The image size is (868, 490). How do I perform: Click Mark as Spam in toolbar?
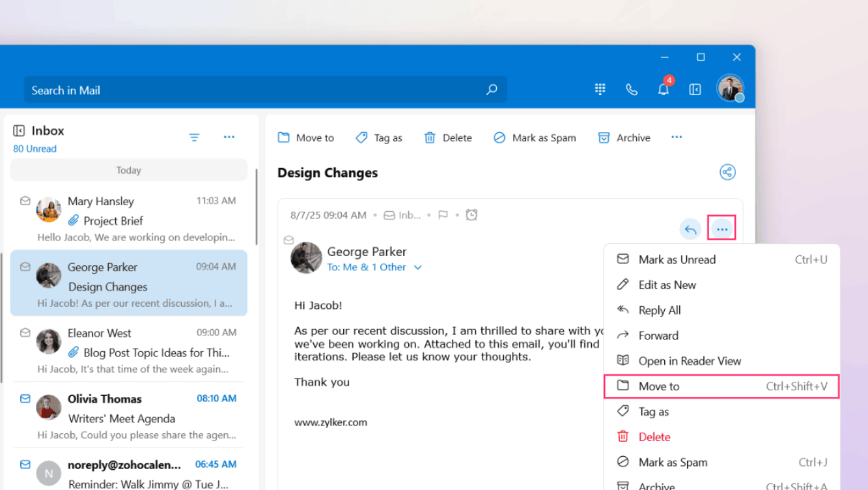pos(535,137)
